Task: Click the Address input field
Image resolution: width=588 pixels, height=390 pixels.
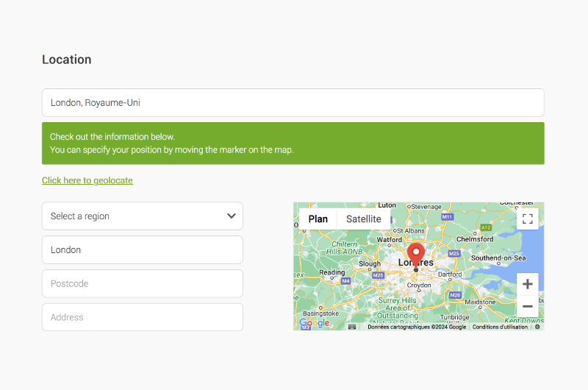Action: (142, 318)
